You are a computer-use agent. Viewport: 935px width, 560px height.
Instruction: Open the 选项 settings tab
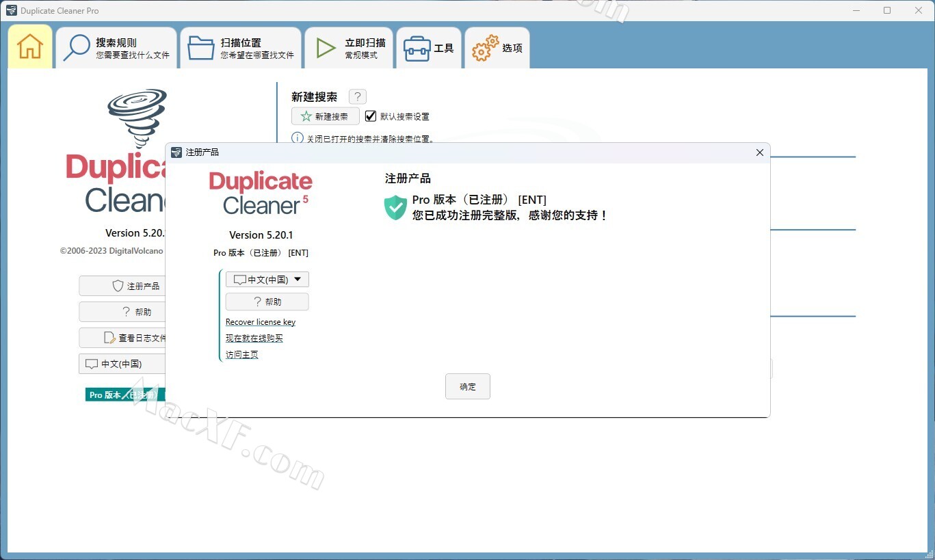pos(497,48)
